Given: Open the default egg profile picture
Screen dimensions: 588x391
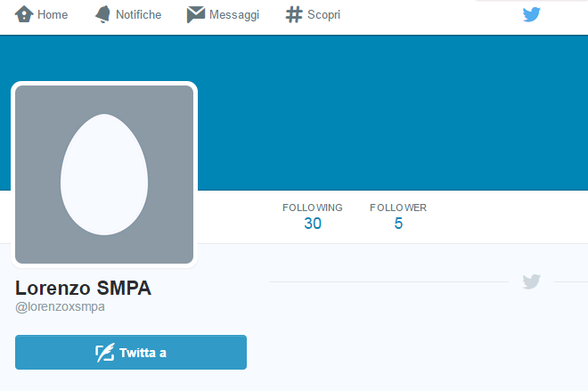Looking at the screenshot, I should click(x=104, y=175).
